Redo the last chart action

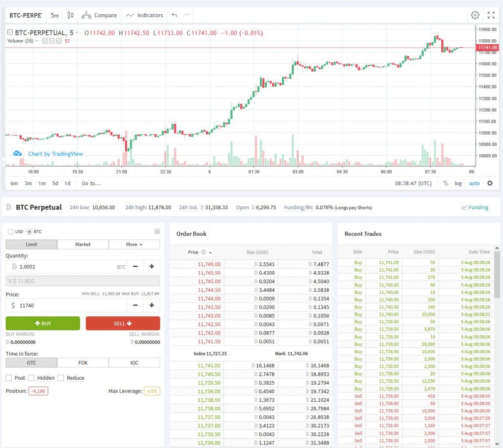point(186,15)
